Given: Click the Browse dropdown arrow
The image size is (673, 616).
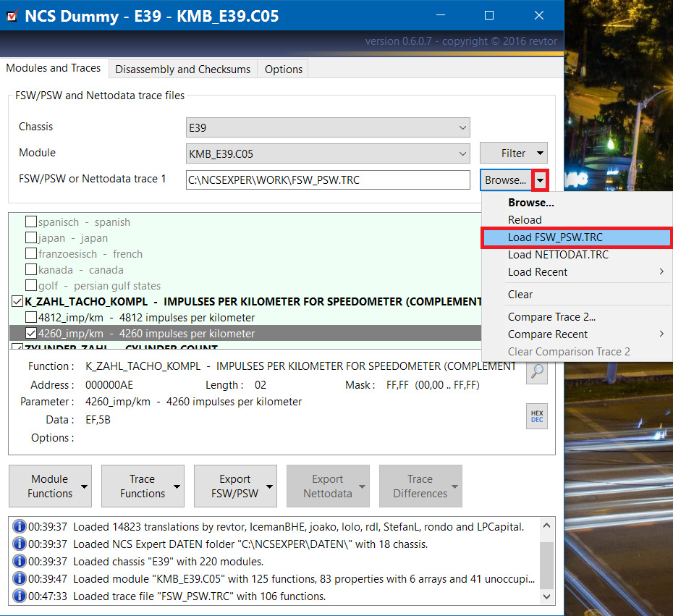Looking at the screenshot, I should point(540,180).
